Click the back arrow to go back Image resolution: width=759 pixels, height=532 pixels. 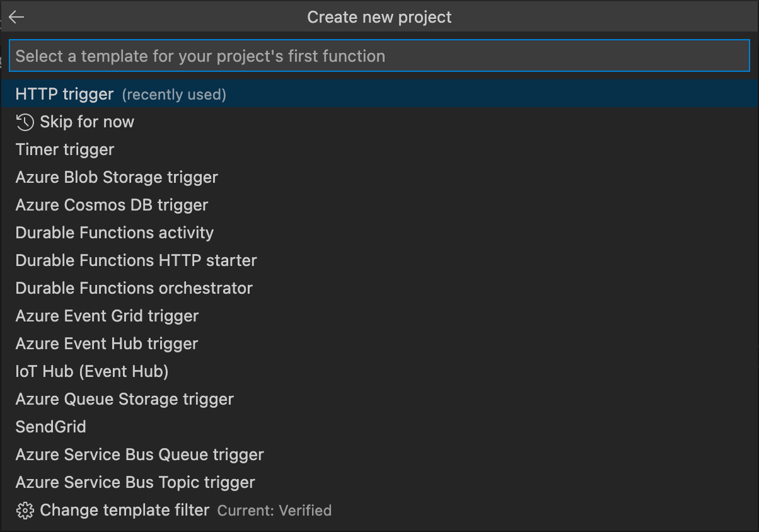[16, 17]
